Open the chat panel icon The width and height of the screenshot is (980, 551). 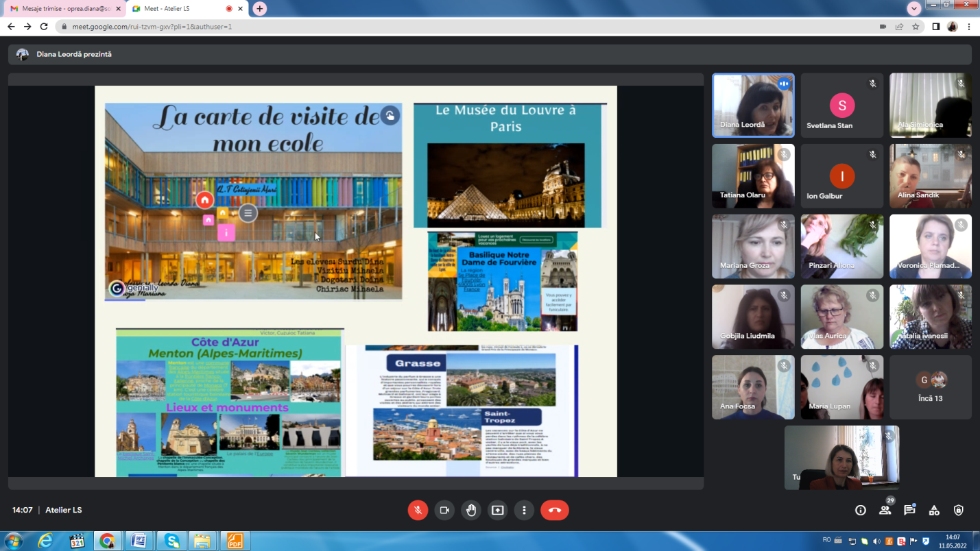909,510
